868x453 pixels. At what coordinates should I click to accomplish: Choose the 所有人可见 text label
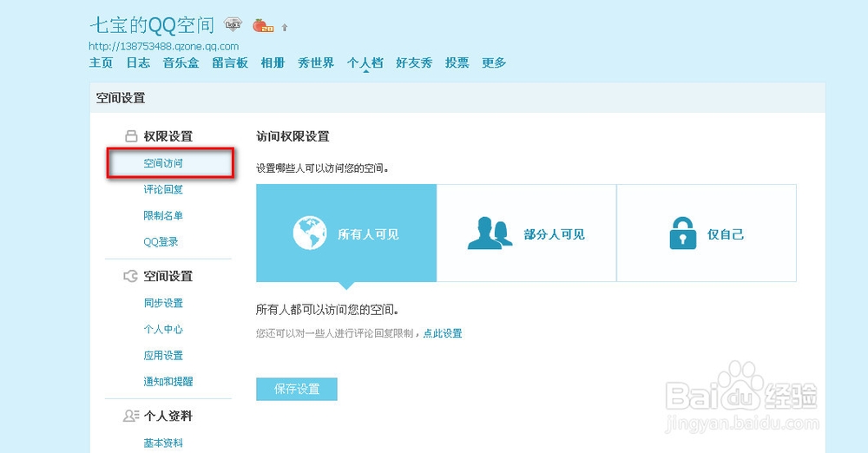coord(368,234)
